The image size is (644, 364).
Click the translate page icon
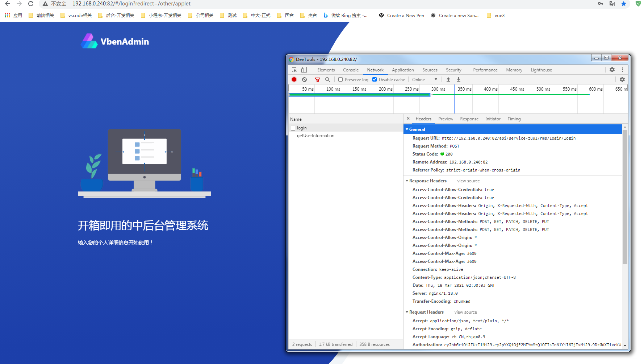pyautogui.click(x=612, y=4)
